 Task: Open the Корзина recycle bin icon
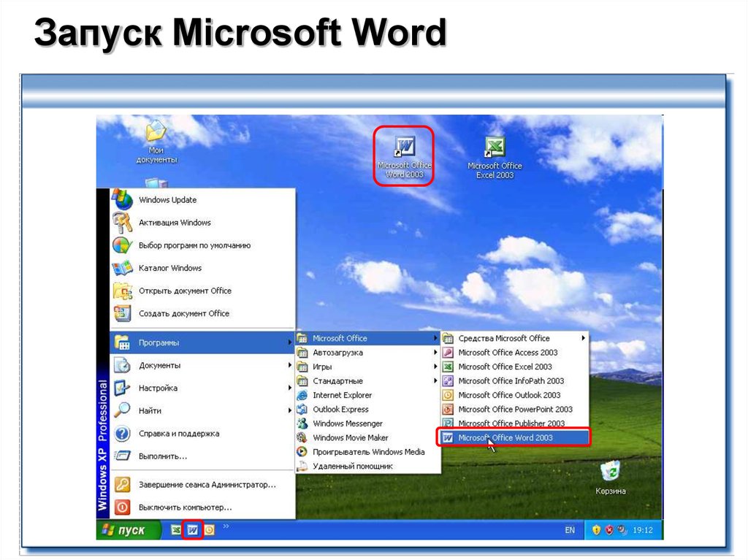click(x=610, y=477)
